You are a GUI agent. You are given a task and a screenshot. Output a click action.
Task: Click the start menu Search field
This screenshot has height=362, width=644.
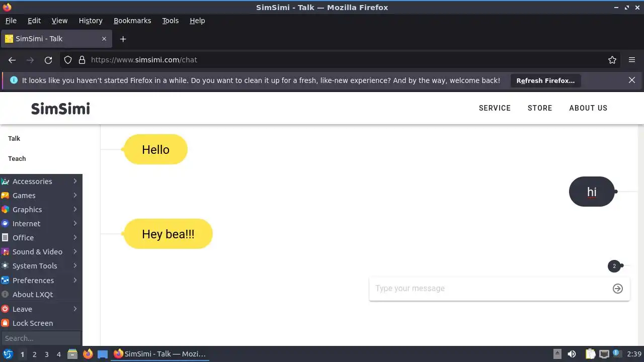(x=41, y=338)
